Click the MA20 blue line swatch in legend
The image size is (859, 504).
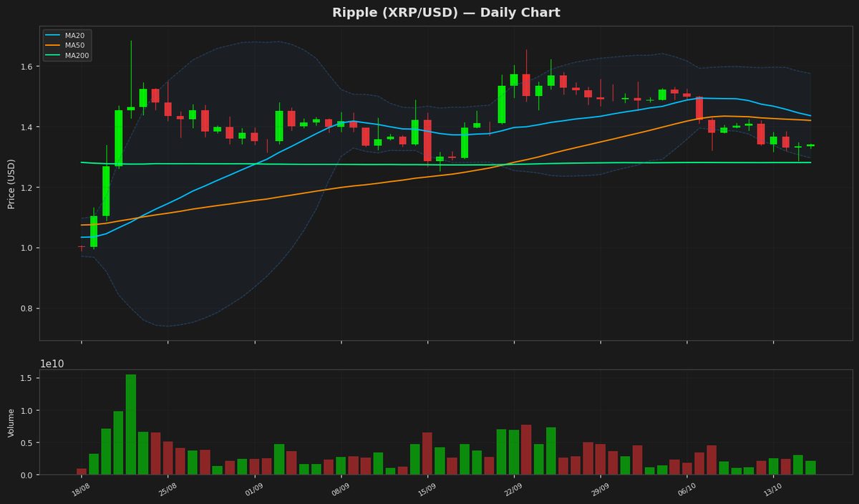[54, 35]
